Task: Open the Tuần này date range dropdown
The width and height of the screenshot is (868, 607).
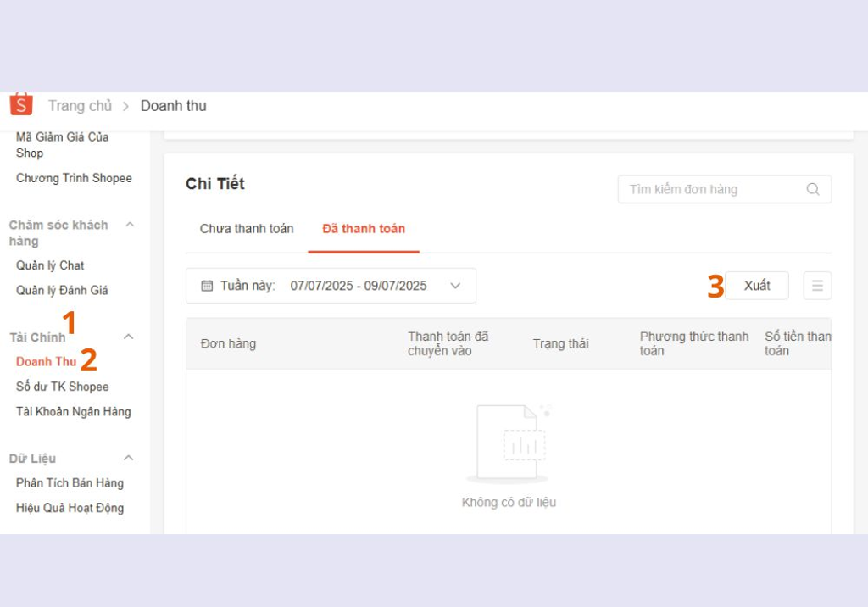Action: click(331, 286)
